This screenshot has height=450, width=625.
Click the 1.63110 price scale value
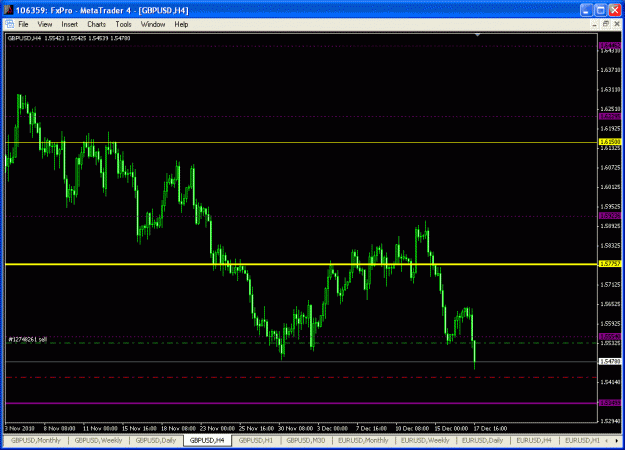coord(610,89)
